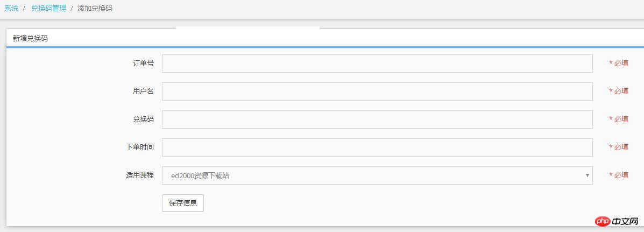
Task: Click the 新增兑换码 panel header
Action: (30, 38)
